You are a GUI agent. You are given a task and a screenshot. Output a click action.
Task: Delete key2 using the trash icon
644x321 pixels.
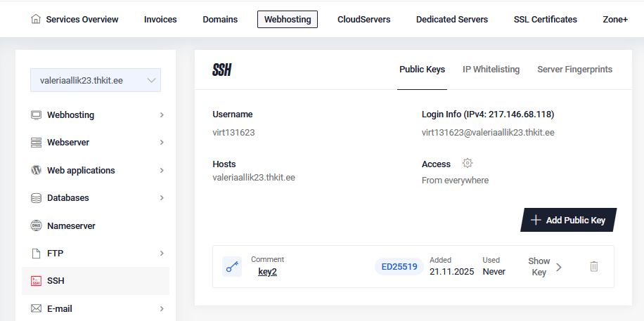pyautogui.click(x=594, y=267)
